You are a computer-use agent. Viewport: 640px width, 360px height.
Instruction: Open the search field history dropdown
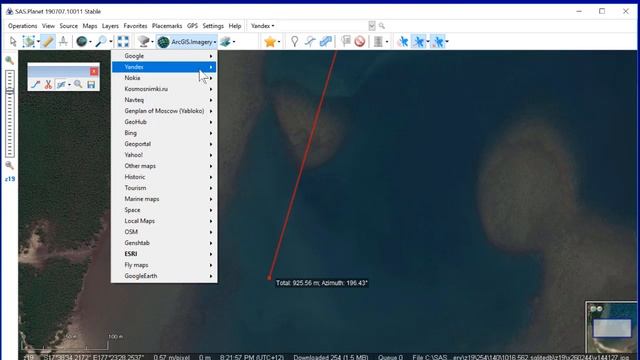pos(372,26)
